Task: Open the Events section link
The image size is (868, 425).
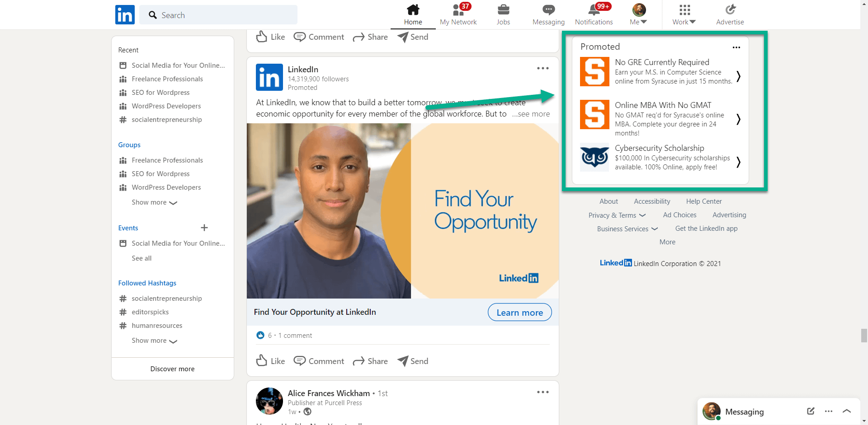Action: (x=128, y=228)
